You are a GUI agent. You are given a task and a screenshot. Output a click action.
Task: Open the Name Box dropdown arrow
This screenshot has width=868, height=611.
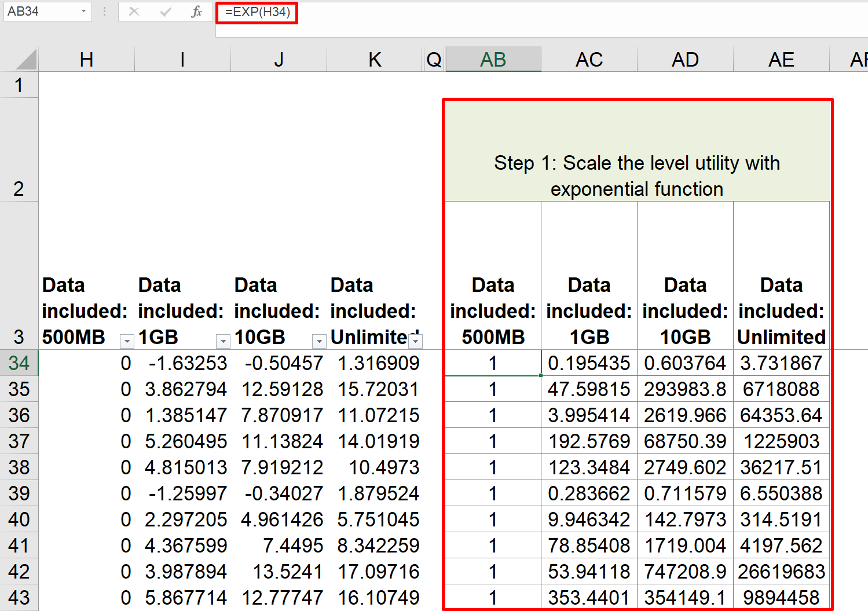tap(84, 11)
